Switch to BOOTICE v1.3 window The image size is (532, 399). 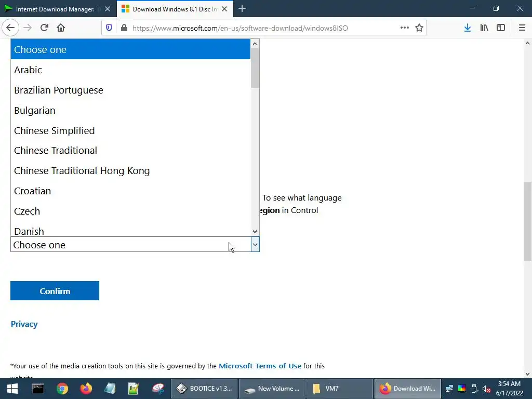[x=204, y=389]
